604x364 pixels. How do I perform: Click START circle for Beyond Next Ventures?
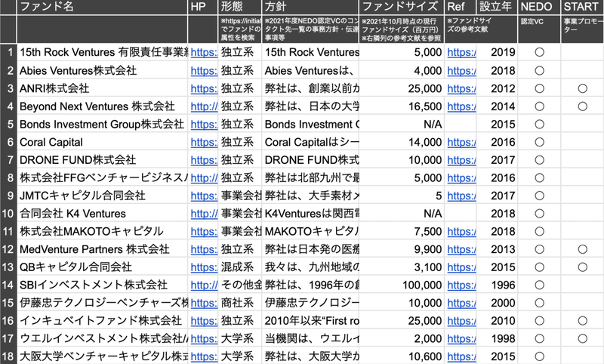click(582, 106)
